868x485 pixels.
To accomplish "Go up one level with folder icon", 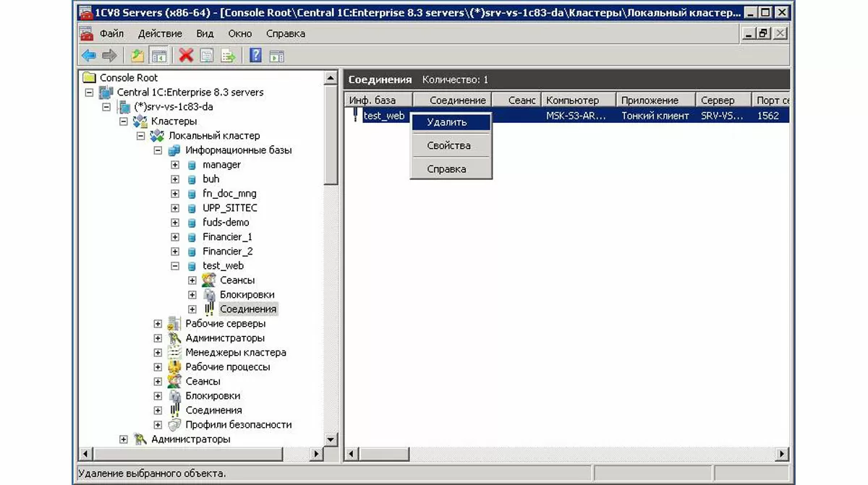I will pos(137,56).
